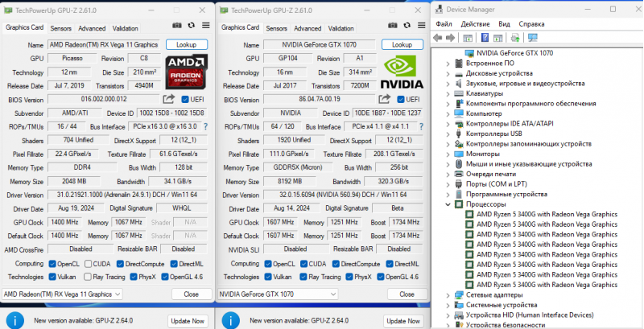Click the AMD Radeon Graphics logo

[187, 72]
